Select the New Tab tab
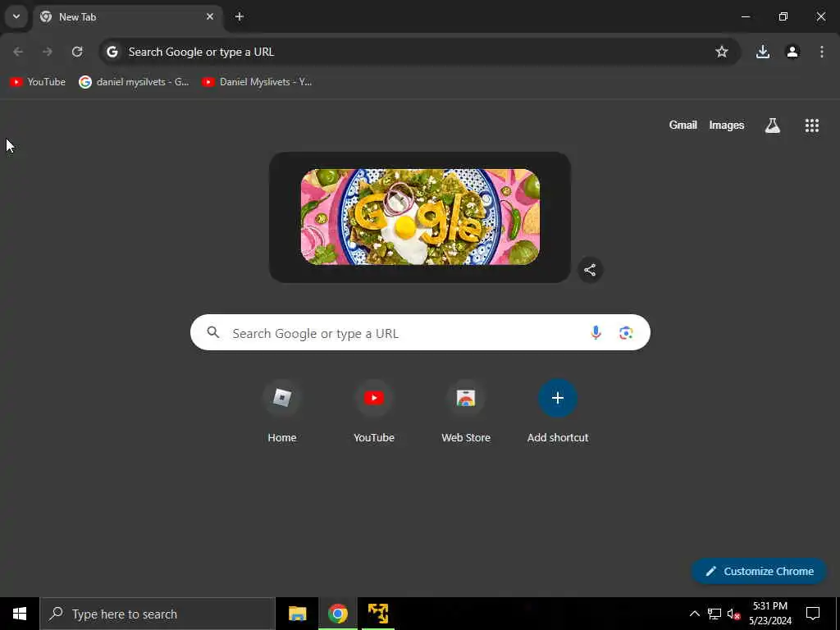The height and width of the screenshot is (630, 840). 127,17
